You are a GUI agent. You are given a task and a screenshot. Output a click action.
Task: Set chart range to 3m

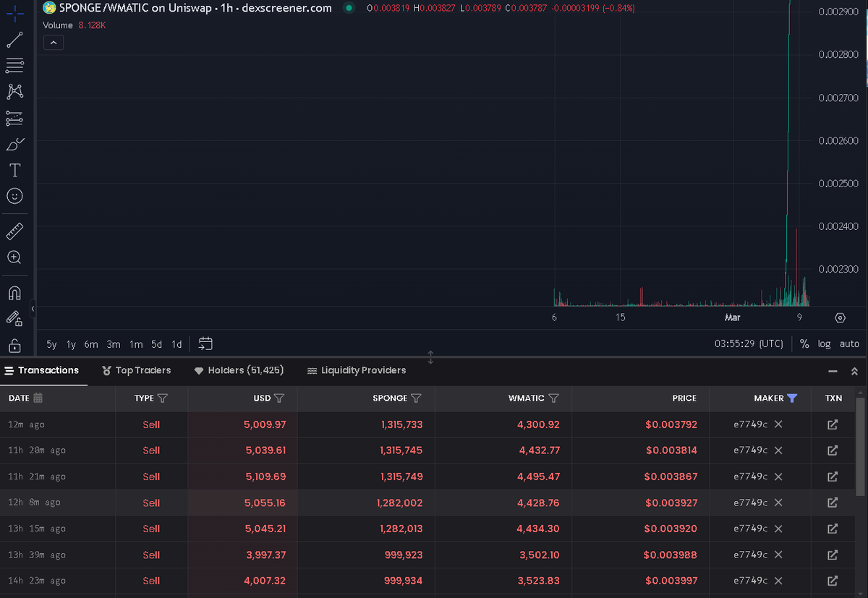point(114,344)
